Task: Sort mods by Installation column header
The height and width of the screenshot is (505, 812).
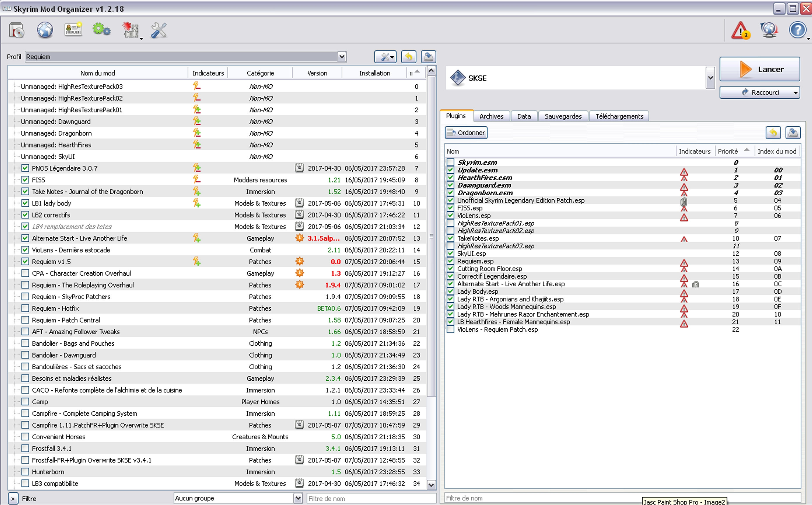Action: [x=374, y=73]
